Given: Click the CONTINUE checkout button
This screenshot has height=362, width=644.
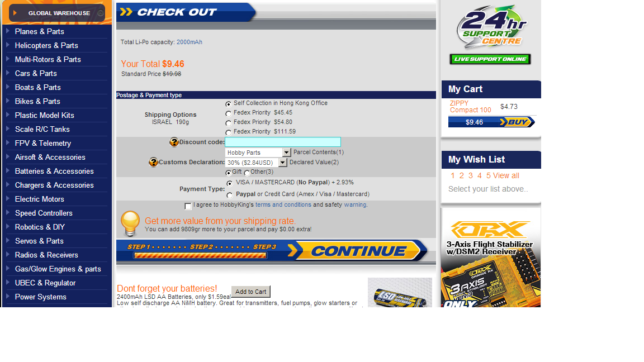Looking at the screenshot, I should coord(357,250).
